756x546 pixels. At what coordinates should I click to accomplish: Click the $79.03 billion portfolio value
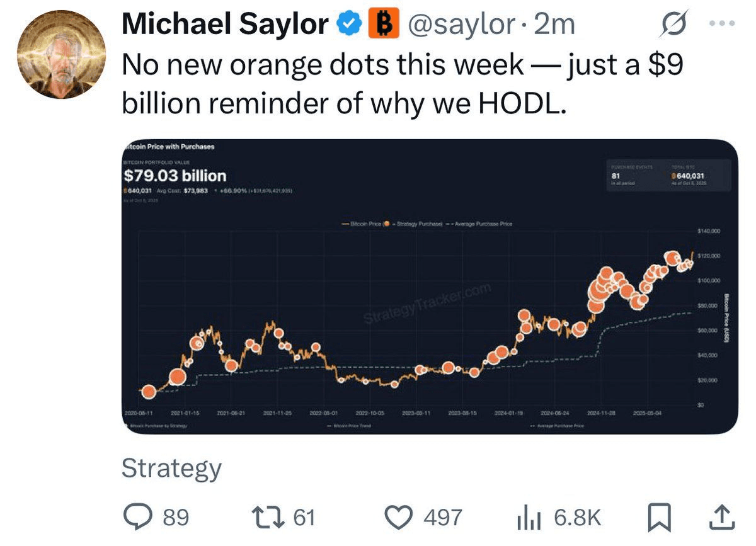point(175,176)
